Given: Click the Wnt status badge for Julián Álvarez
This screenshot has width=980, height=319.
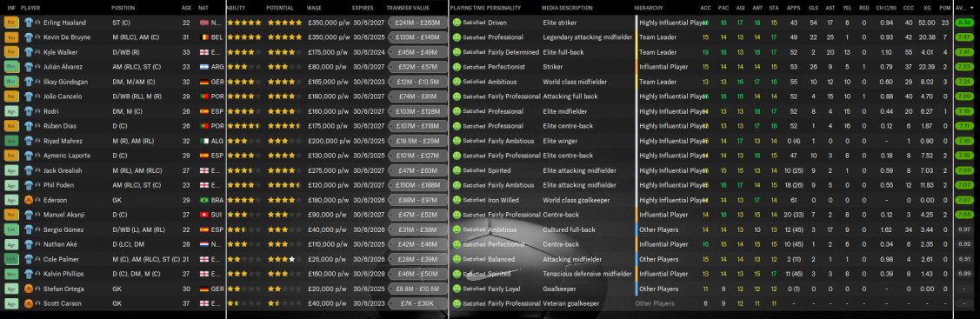Looking at the screenshot, I should click(11, 67).
